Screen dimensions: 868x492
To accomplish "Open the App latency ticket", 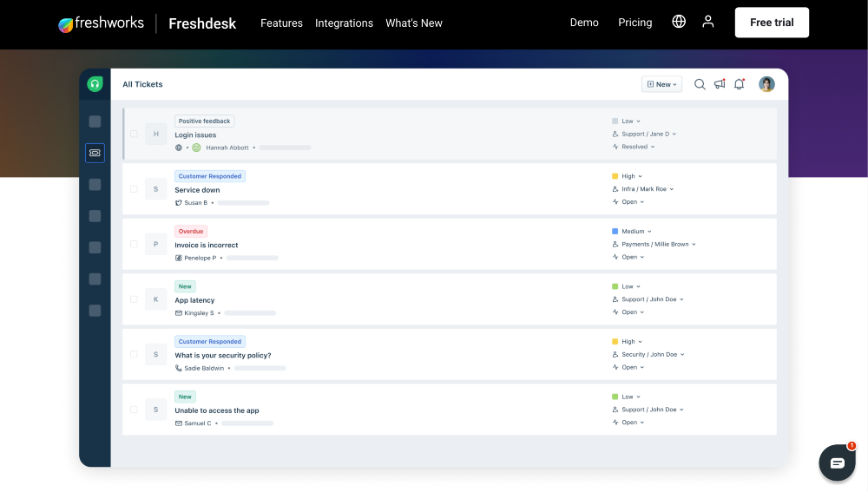I will coord(194,300).
